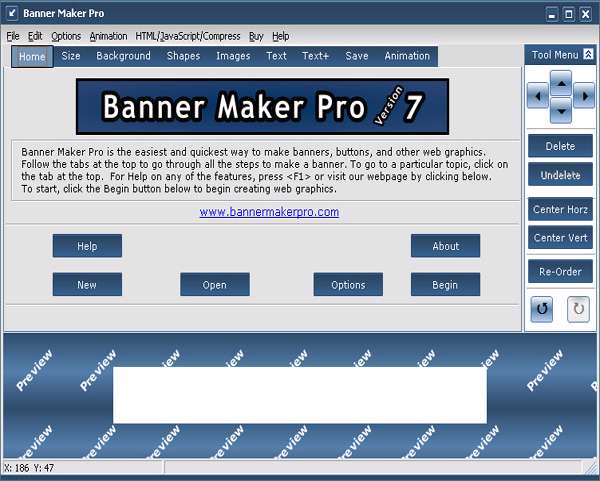Click the Open button
Image resolution: width=600 pixels, height=481 pixels.
tap(215, 284)
